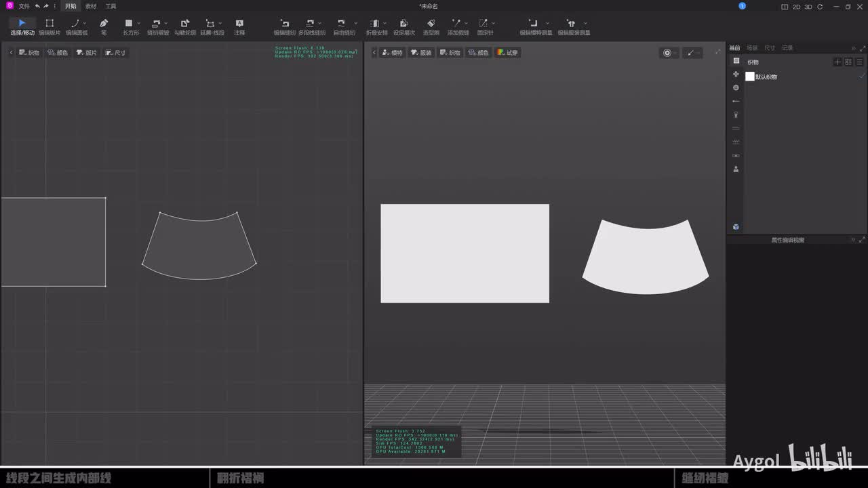Image resolution: width=868 pixels, height=488 pixels.
Task: Expand the 长方形 tool dropdown arrow
Action: click(138, 24)
